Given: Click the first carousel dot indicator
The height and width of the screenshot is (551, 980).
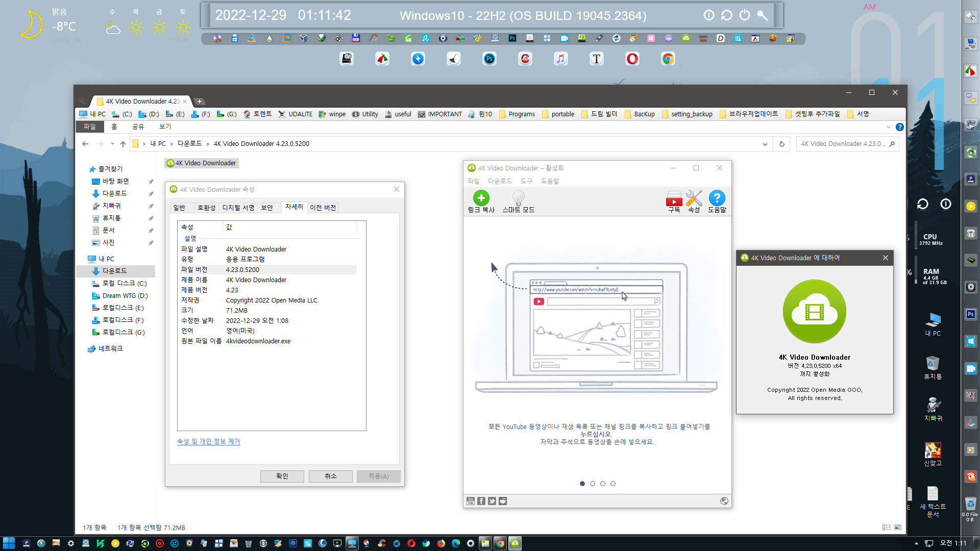Looking at the screenshot, I should pyautogui.click(x=581, y=484).
